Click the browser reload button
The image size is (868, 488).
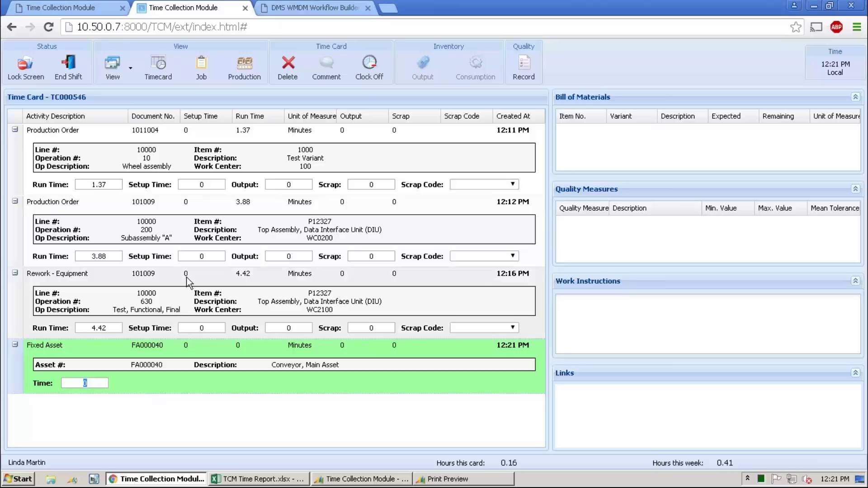tap(48, 27)
